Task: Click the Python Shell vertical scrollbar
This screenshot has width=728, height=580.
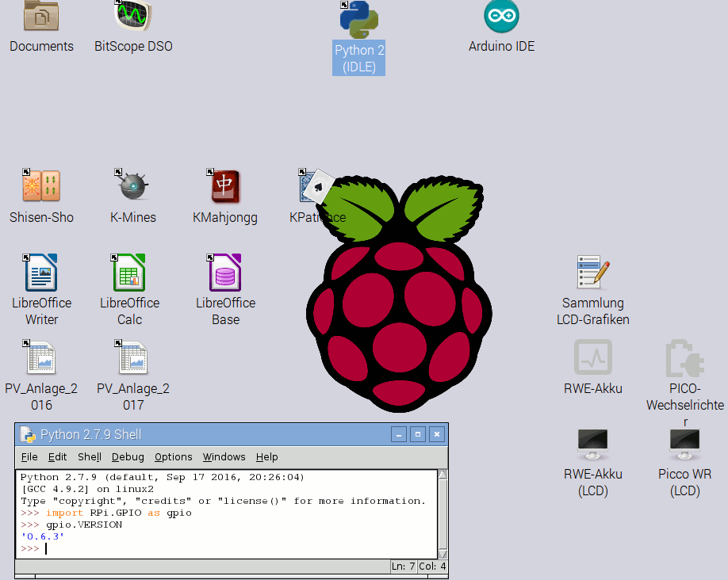Action: click(x=443, y=513)
